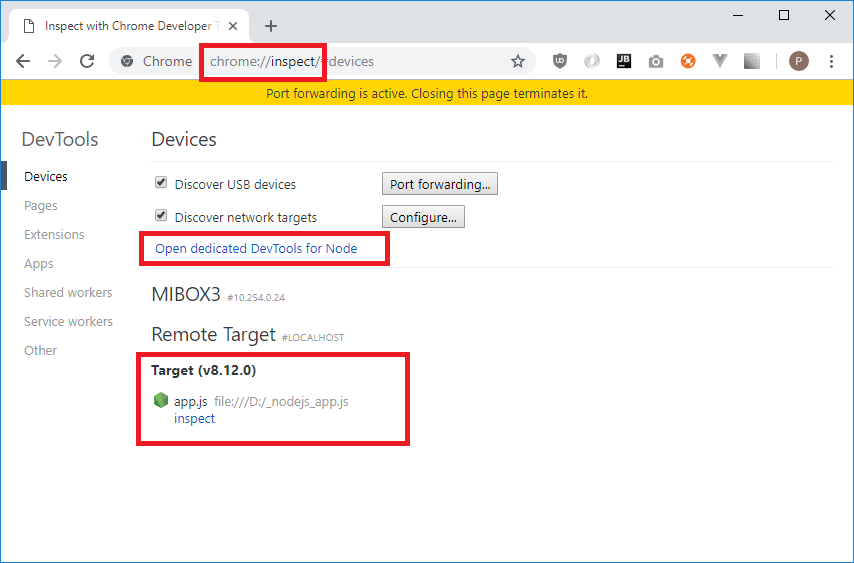Click the Port forwarding is active banner
The width and height of the screenshot is (854, 563).
pos(427,93)
